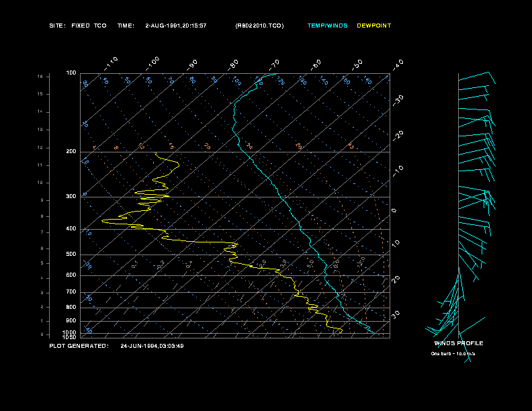The width and height of the screenshot is (532, 411).
Task: Click the topmost cyan wind barb in profile
Action: pos(477,77)
